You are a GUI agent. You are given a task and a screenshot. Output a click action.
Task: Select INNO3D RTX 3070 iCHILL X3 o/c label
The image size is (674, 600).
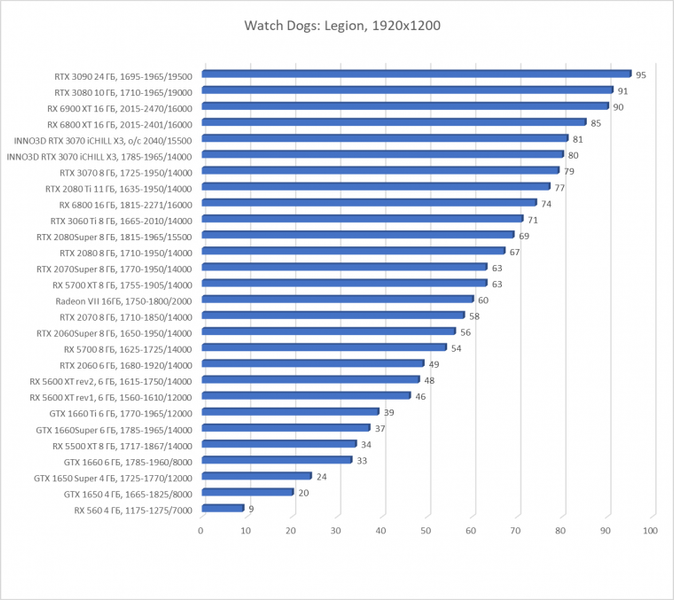point(103,141)
